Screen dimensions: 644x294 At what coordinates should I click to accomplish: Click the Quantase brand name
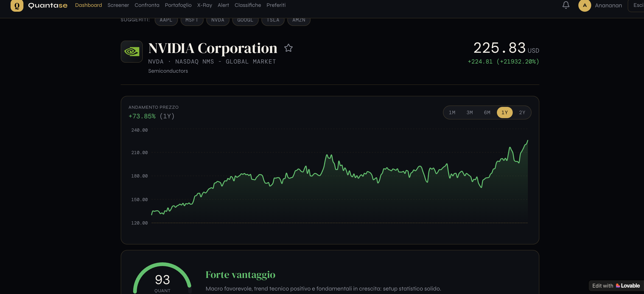48,5
